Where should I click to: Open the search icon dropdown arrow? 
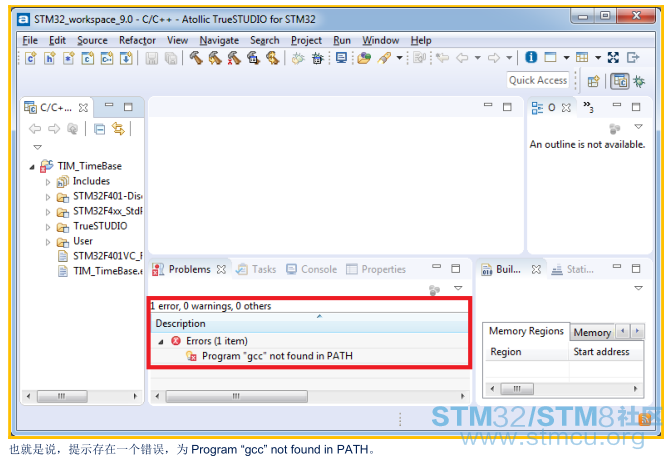399,58
